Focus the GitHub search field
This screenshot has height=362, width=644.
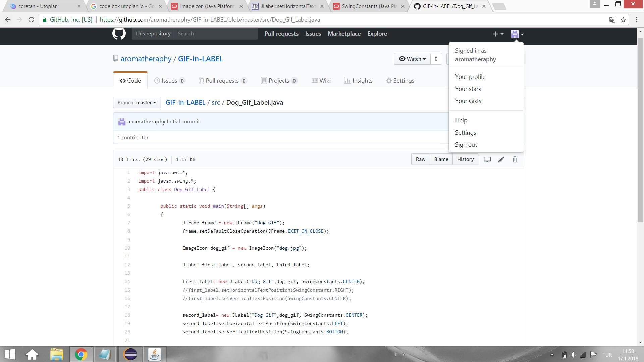216,34
